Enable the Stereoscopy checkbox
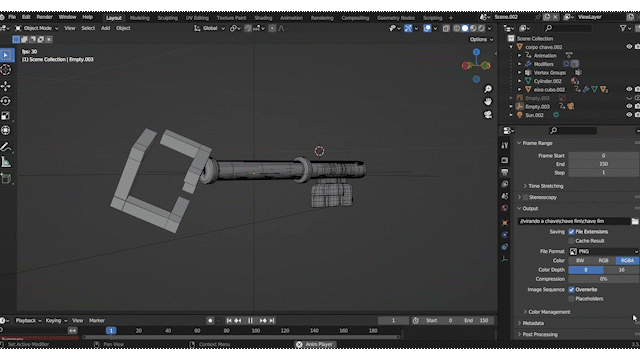Viewport: 640px width, 360px height. click(525, 198)
